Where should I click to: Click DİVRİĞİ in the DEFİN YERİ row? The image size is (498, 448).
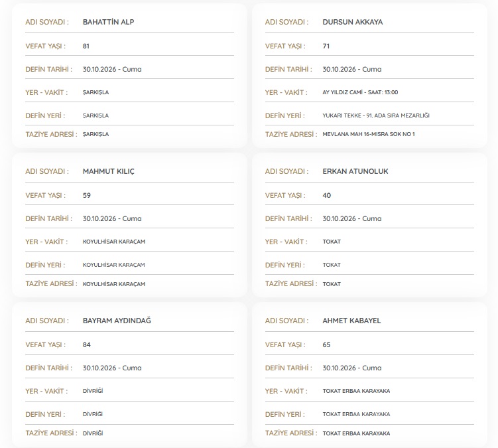click(x=93, y=414)
